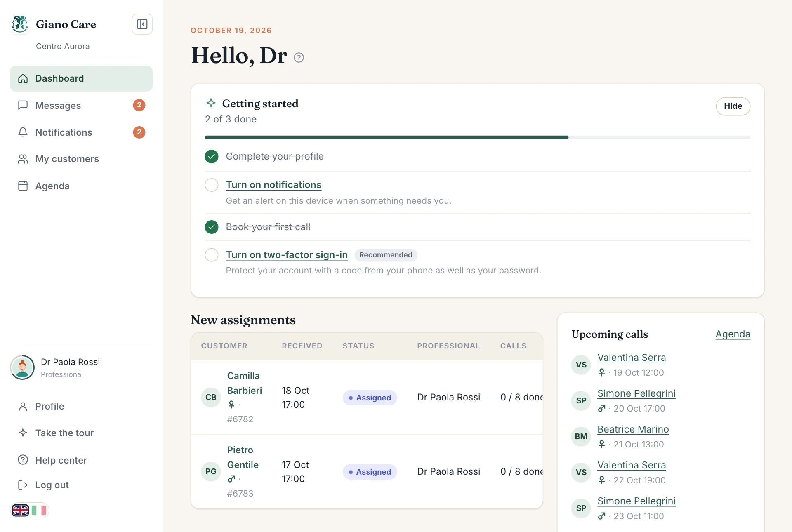Image resolution: width=792 pixels, height=532 pixels.
Task: Toggle the Complete your profile checkmark
Action: click(212, 156)
